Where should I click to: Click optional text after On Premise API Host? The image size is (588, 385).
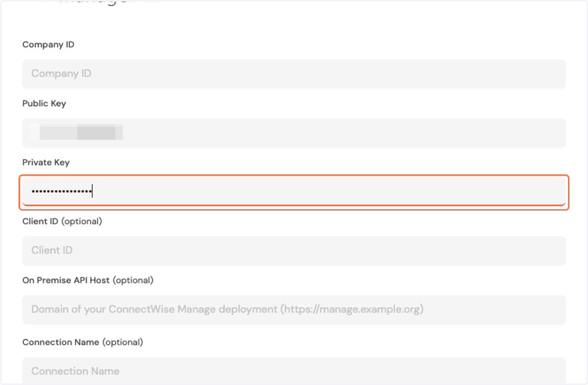(133, 280)
